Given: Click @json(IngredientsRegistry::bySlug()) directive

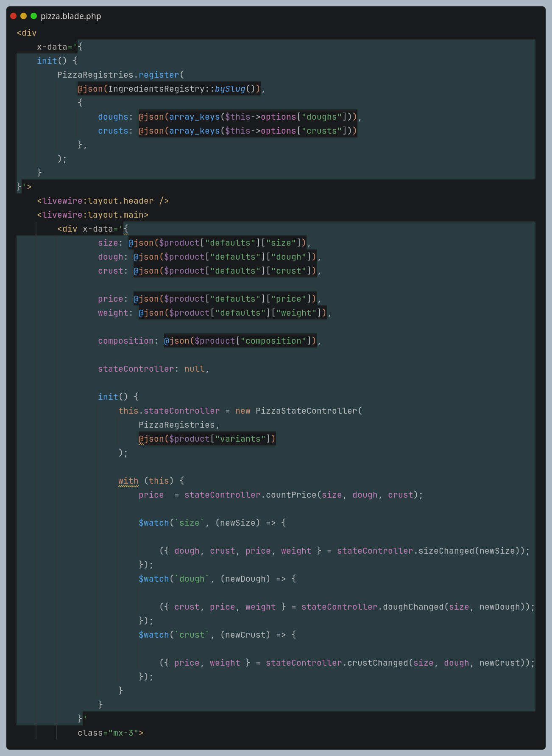Looking at the screenshot, I should coord(169,89).
